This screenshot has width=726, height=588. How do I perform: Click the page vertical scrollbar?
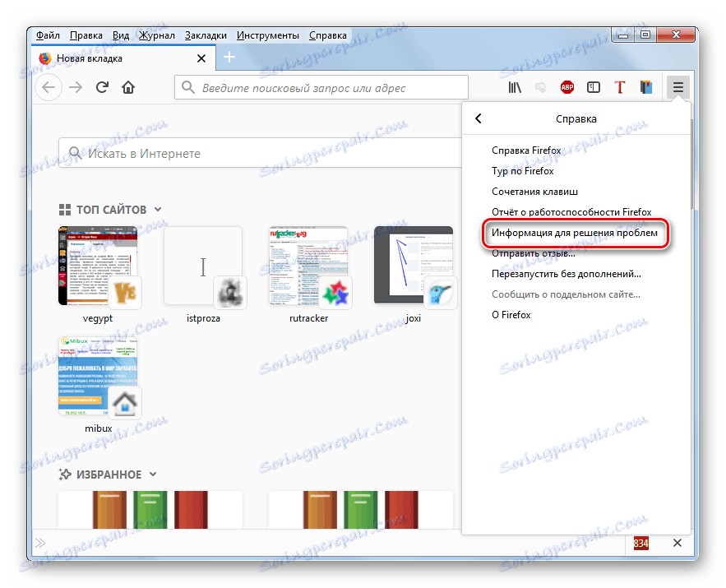(x=692, y=164)
